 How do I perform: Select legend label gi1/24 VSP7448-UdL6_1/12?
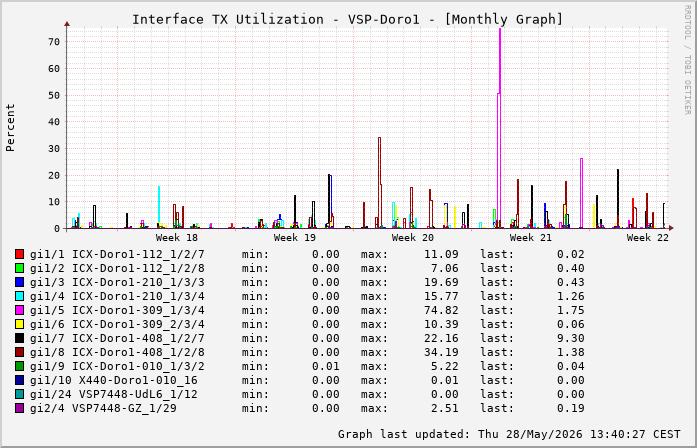click(114, 394)
